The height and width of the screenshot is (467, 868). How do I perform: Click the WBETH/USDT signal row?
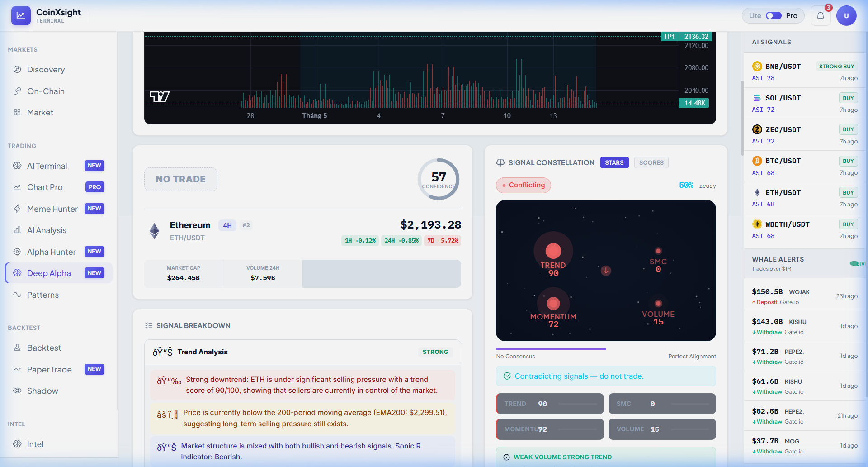click(805, 230)
